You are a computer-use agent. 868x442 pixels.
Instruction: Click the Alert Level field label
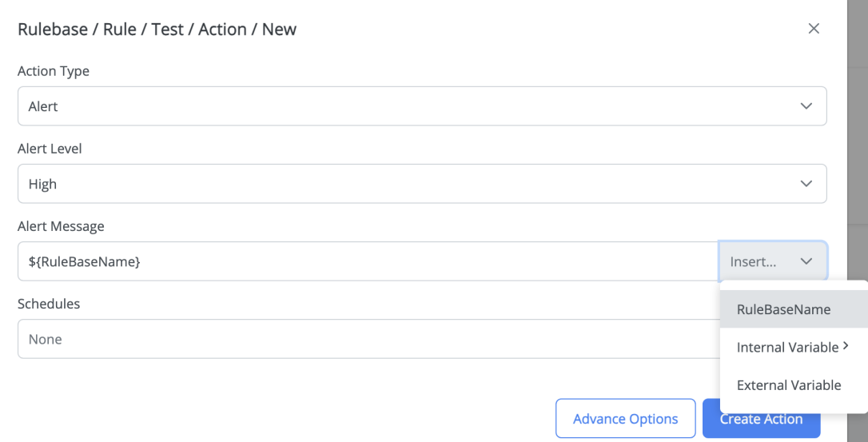(x=50, y=149)
